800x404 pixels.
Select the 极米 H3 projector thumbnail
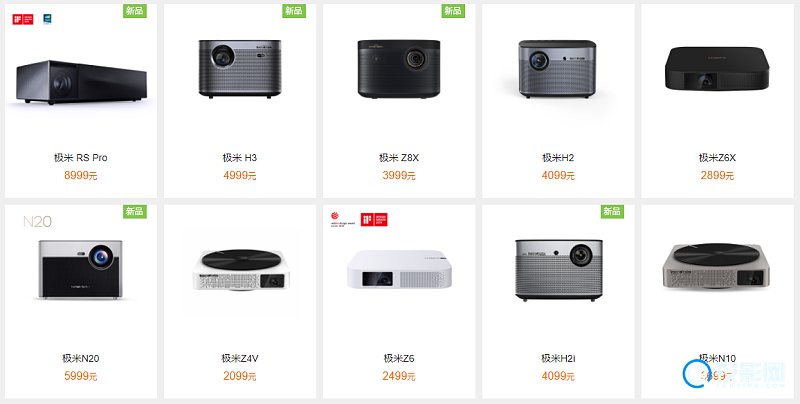240,68
